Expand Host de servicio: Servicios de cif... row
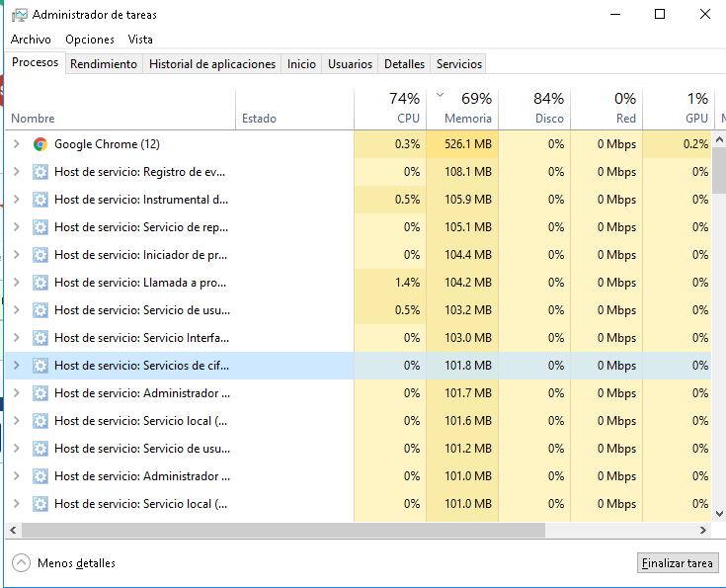This screenshot has width=726, height=588. pyautogui.click(x=17, y=365)
